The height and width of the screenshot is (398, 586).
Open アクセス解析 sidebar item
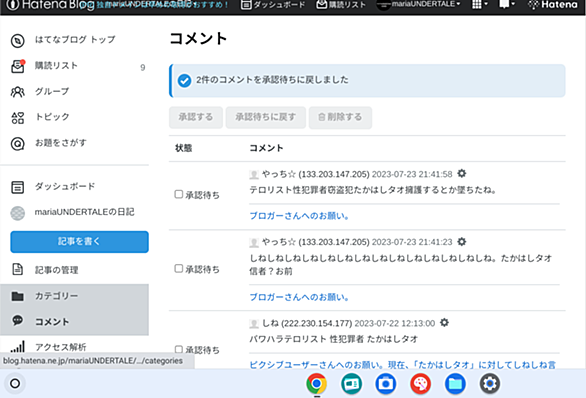[x=61, y=347]
